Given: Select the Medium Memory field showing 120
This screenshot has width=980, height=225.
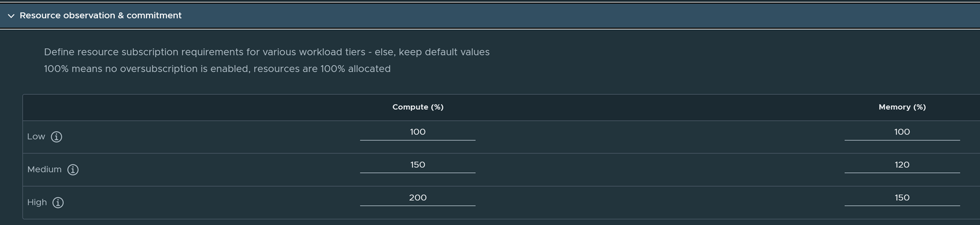Looking at the screenshot, I should coord(902,165).
